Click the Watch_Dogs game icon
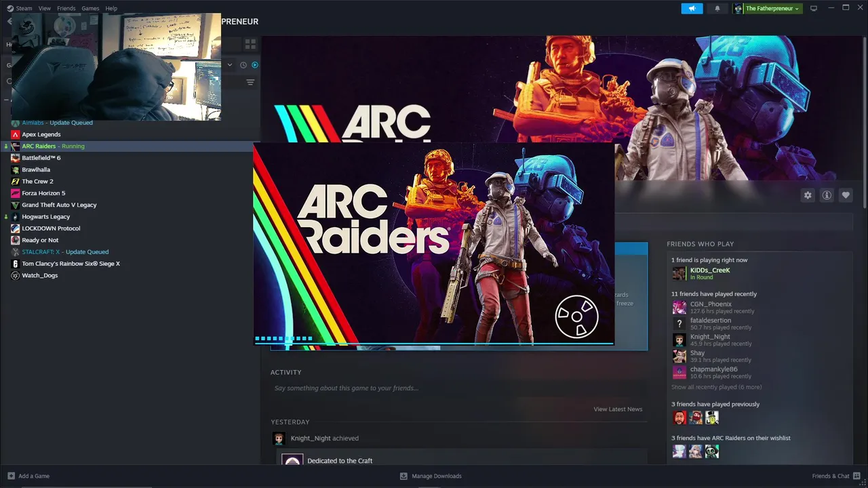The image size is (868, 488). pyautogui.click(x=16, y=275)
